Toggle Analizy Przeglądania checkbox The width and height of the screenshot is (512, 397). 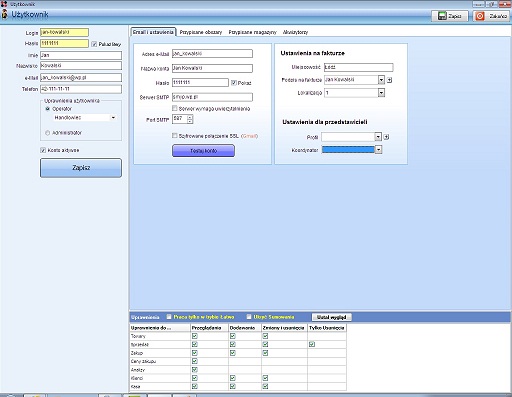(x=195, y=370)
